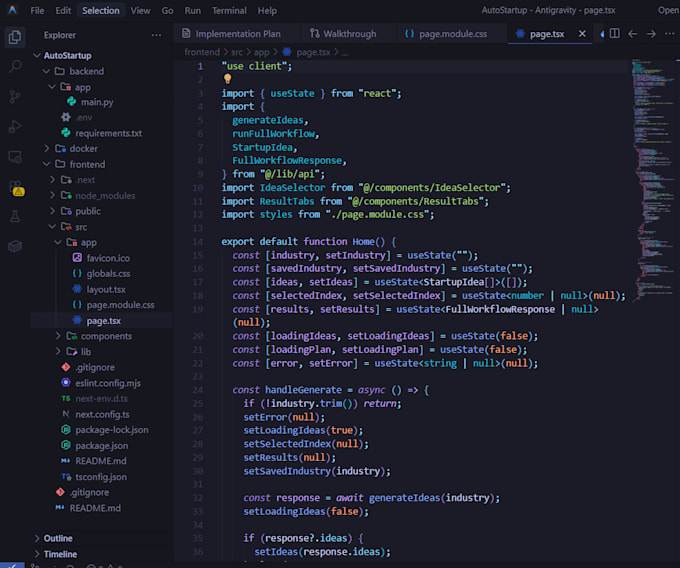Click the Antigravity app logo
The height and width of the screenshot is (568, 680).
pos(12,10)
